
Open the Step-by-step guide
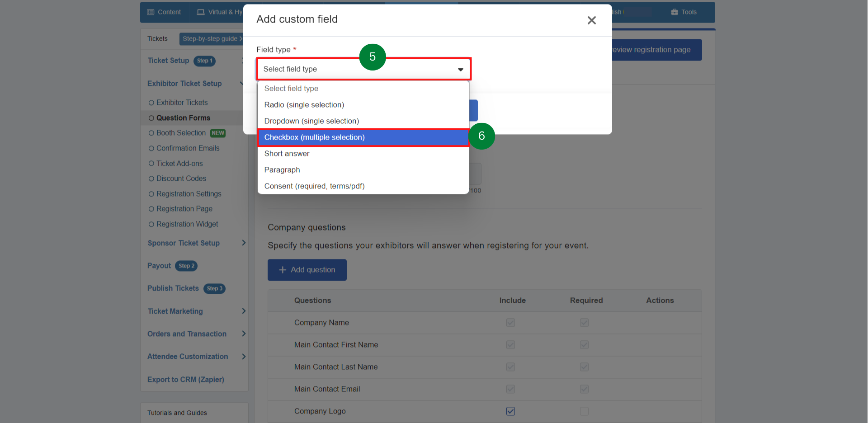[x=212, y=39]
